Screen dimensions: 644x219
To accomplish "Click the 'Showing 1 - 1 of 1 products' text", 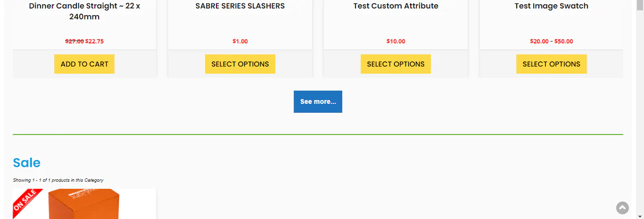I will pyautogui.click(x=58, y=180).
